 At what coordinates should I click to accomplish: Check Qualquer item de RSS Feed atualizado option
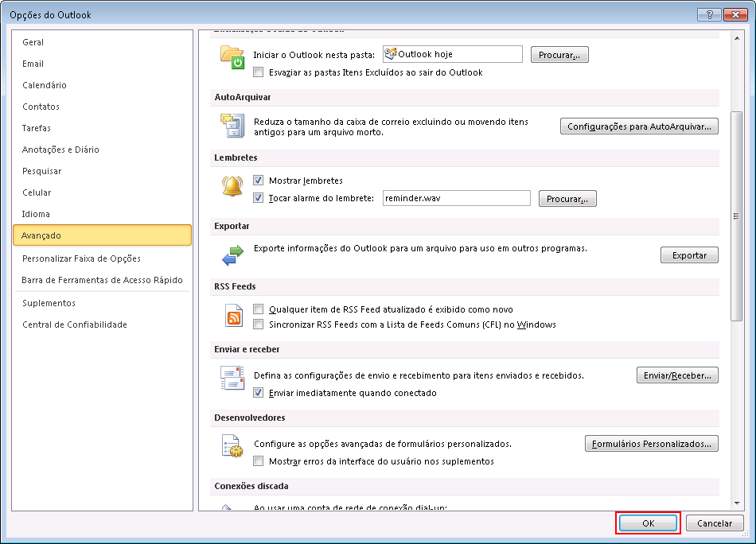[259, 309]
